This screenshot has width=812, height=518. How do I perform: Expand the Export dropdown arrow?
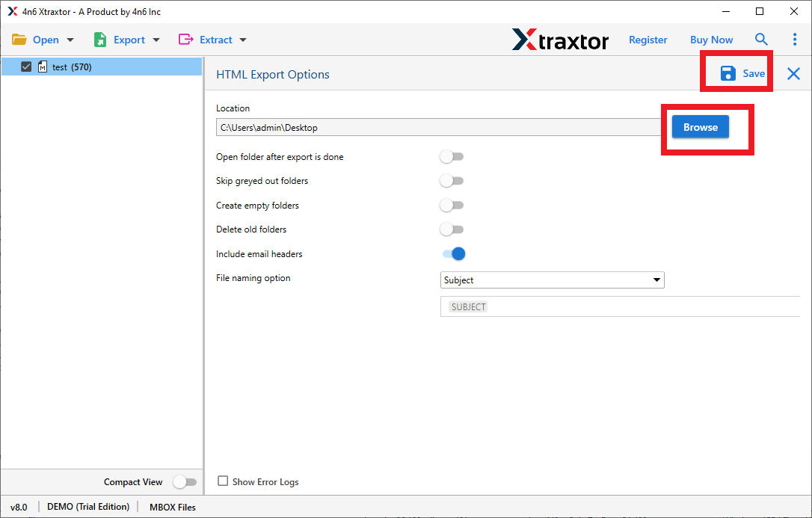156,40
